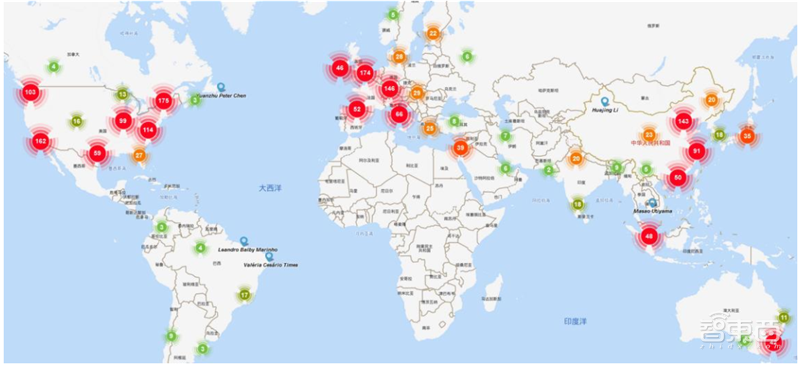800x366 pixels.
Task: Open the red 103 cluster in the Pacific Northwest
Action: click(x=30, y=92)
